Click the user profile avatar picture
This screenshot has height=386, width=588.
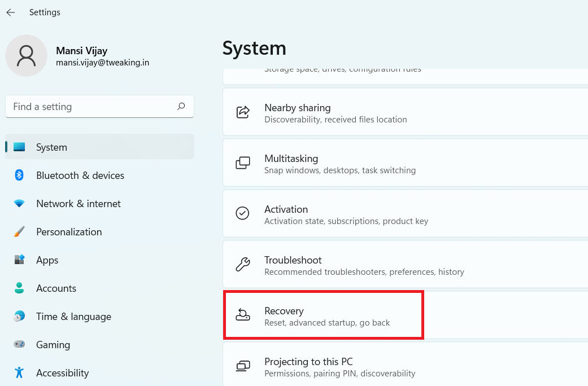tap(26, 55)
